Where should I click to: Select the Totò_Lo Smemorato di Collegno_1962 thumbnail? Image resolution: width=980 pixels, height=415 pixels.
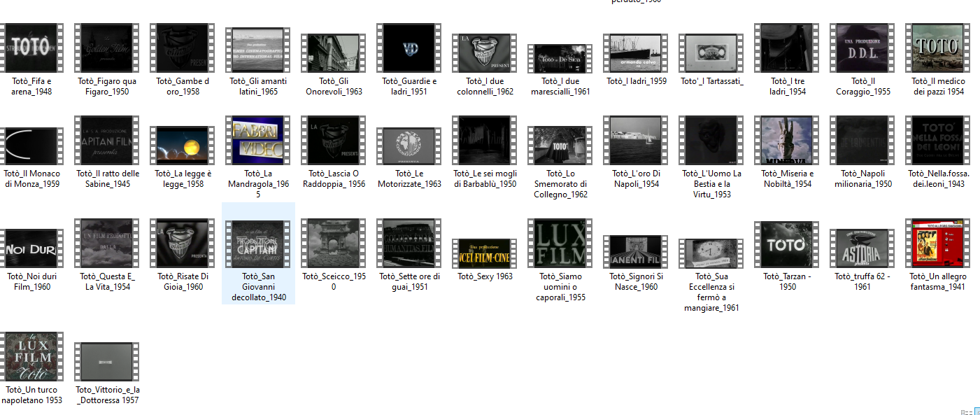click(x=560, y=146)
